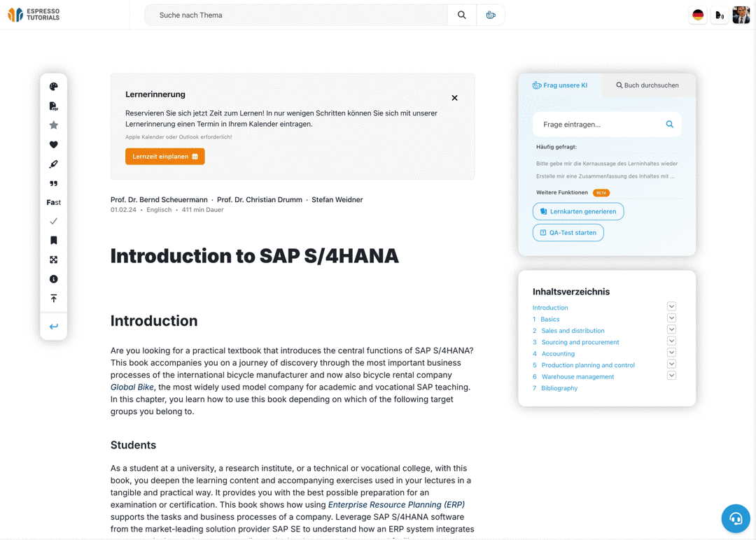Switch to the Buch durchsuchen tab
Image resolution: width=756 pixels, height=540 pixels.
pos(647,85)
